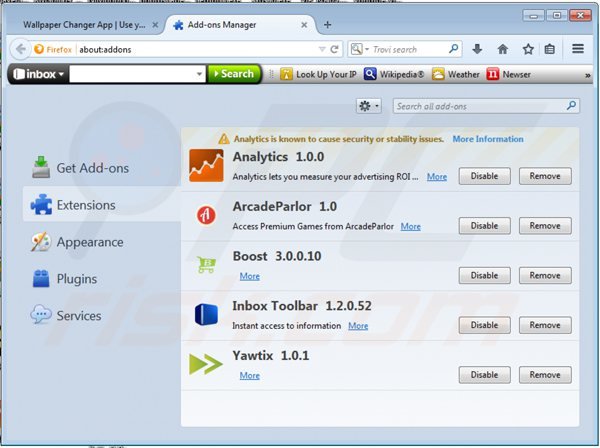Open the Plugins category
Image resolution: width=600 pixels, height=448 pixels.
point(64,279)
